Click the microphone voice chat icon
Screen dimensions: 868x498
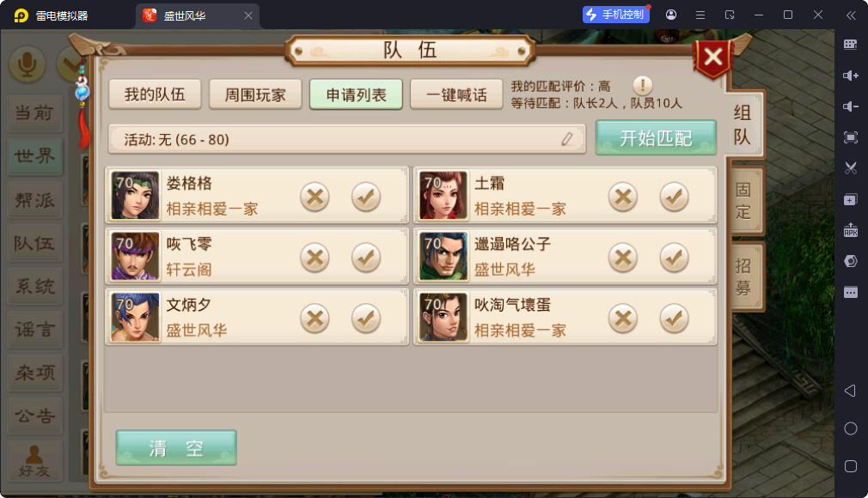[28, 64]
